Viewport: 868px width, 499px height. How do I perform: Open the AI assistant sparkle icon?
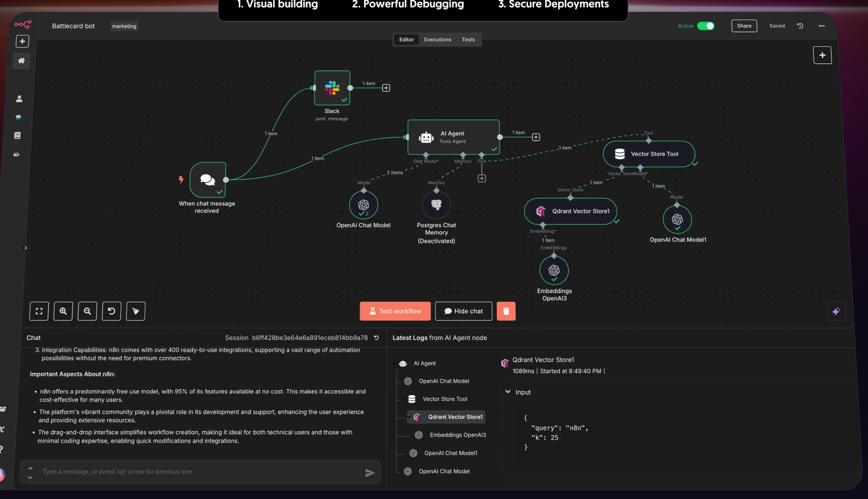(836, 311)
